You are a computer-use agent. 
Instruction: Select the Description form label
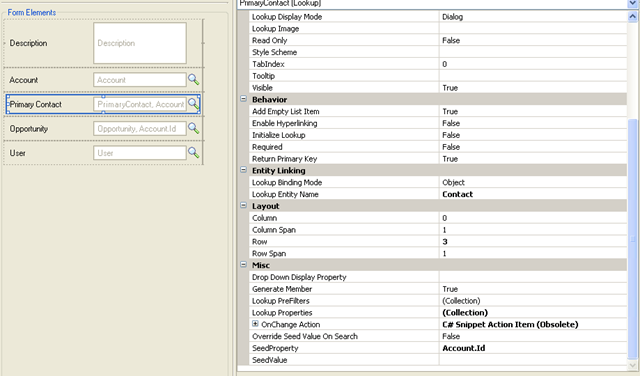(28, 43)
